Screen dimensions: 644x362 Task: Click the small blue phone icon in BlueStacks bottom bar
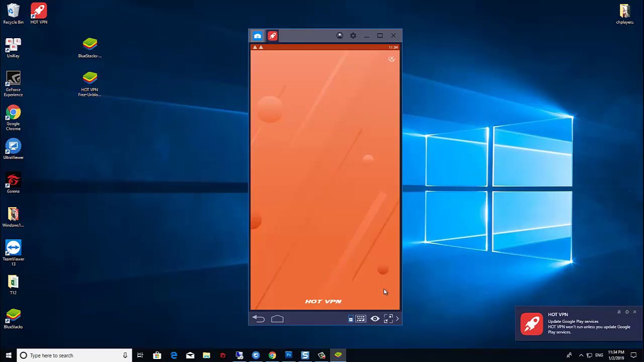coord(351,319)
